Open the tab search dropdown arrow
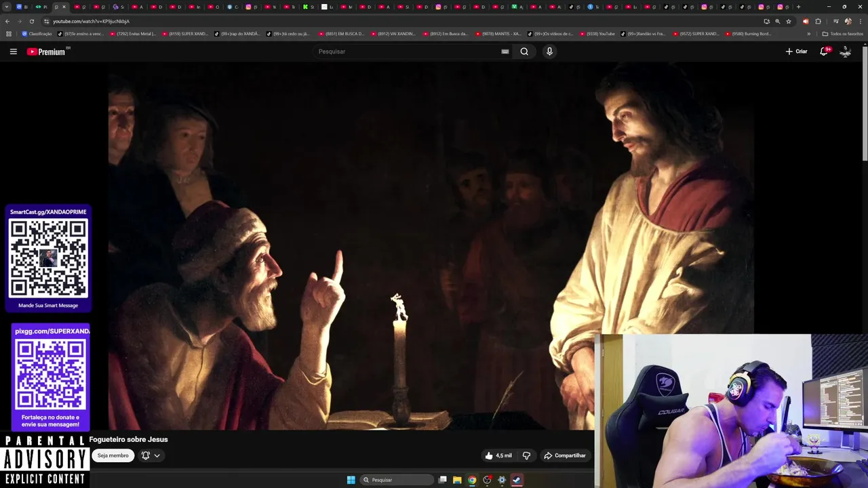Image resolution: width=868 pixels, height=488 pixels. [x=6, y=7]
